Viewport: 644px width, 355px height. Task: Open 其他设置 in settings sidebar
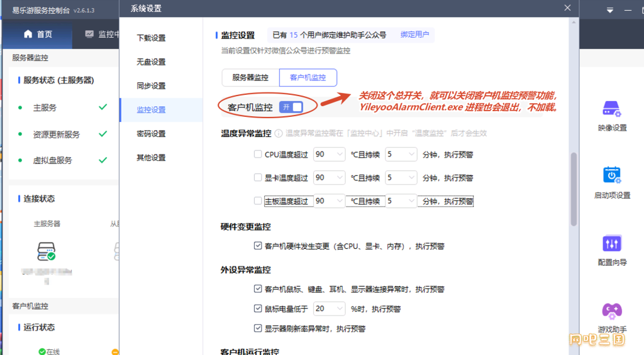pyautogui.click(x=151, y=158)
